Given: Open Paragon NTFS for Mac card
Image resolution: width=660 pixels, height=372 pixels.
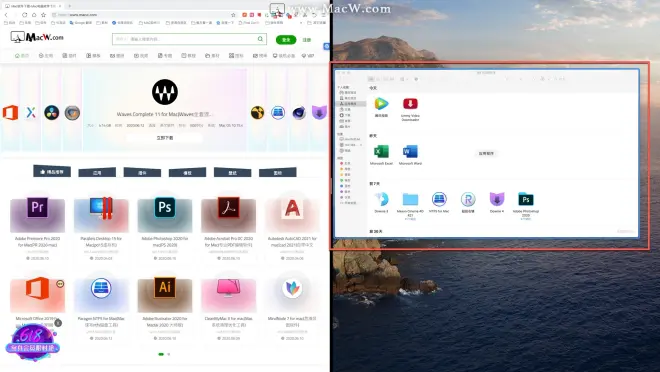Looking at the screenshot, I should [101, 308].
